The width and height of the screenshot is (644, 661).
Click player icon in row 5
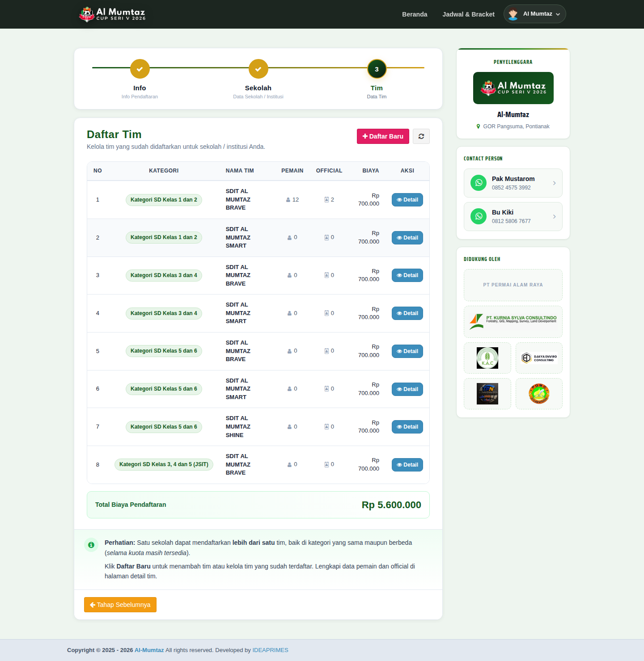coord(289,351)
